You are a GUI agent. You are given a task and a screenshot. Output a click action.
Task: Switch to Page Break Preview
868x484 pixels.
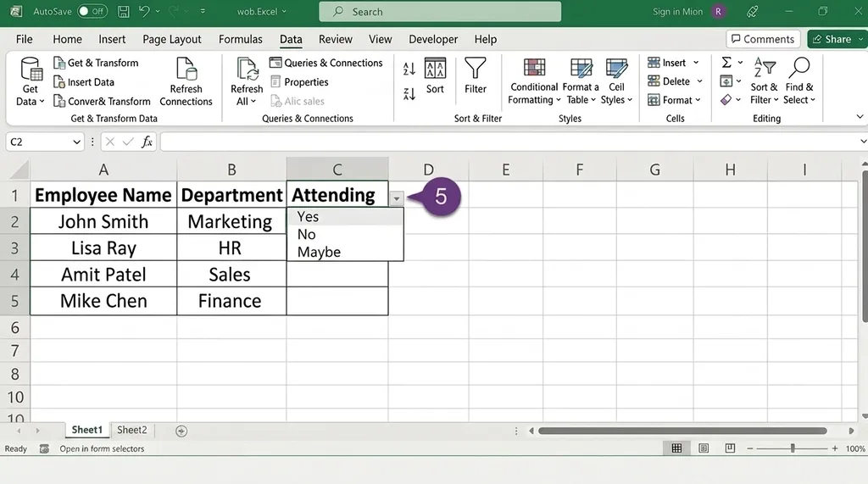tap(730, 448)
